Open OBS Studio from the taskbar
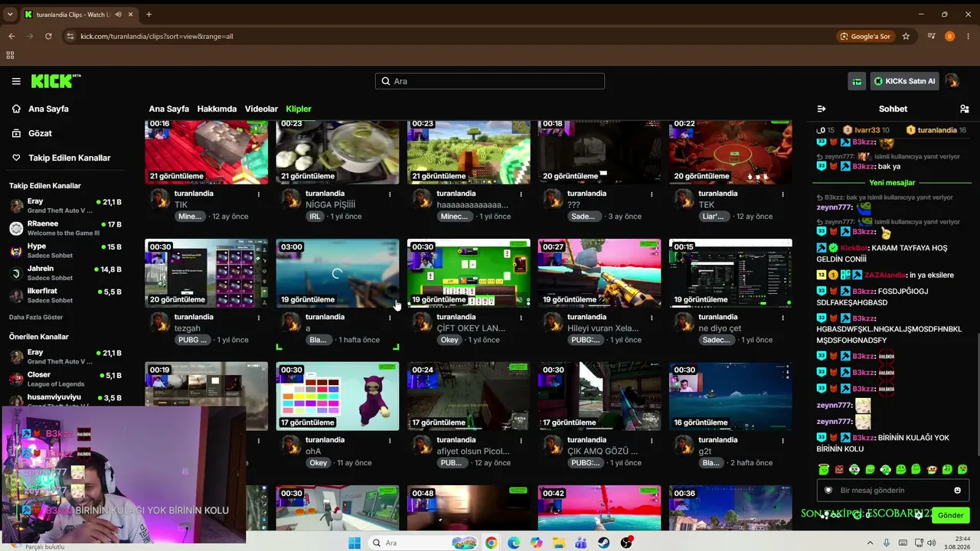The image size is (980, 551). coord(627,543)
